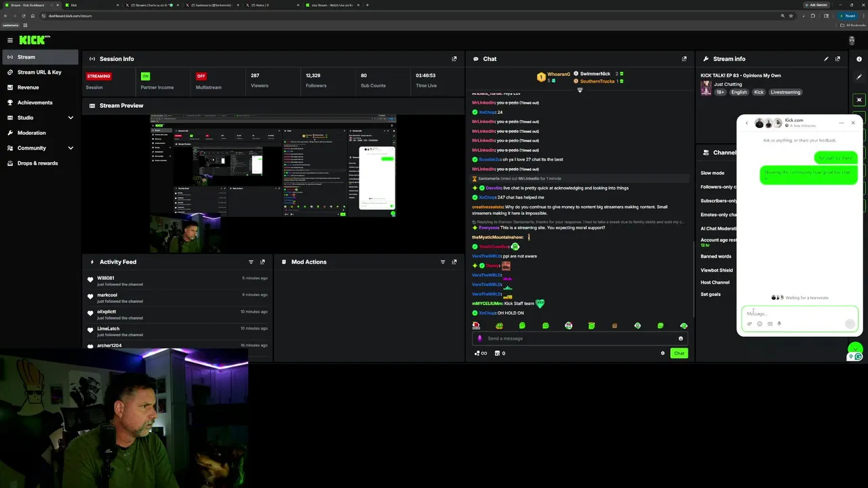Click Just Chatting category thumbnail

[x=706, y=88]
